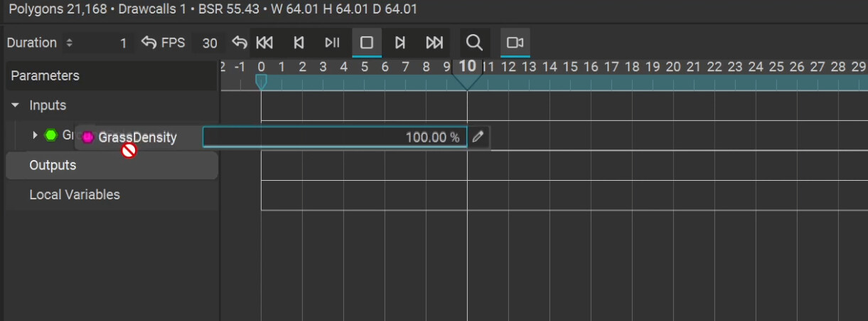Click the play/pause button
Image resolution: width=868 pixels, height=321 pixels.
click(x=332, y=43)
